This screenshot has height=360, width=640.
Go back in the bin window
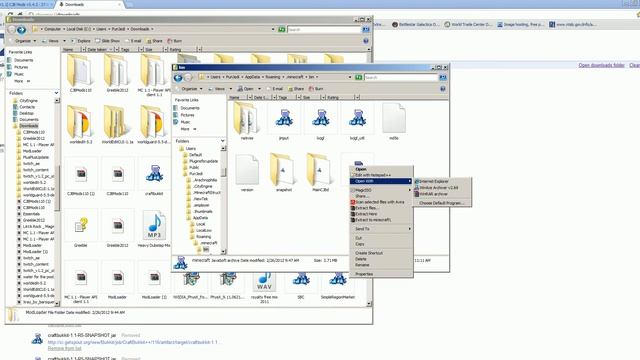178,77
